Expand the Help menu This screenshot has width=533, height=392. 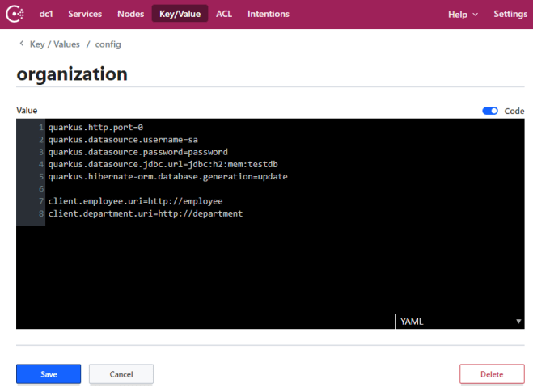pos(463,15)
